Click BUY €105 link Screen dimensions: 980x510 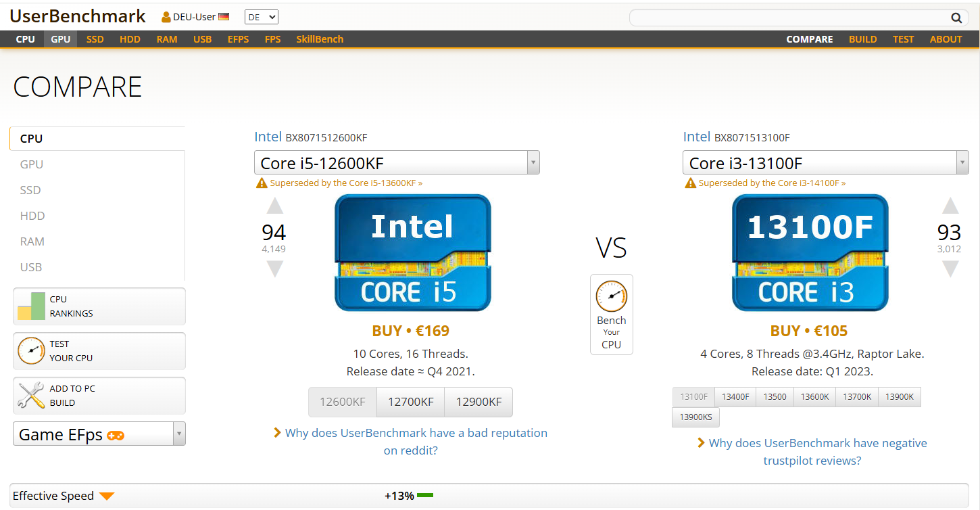coord(809,331)
